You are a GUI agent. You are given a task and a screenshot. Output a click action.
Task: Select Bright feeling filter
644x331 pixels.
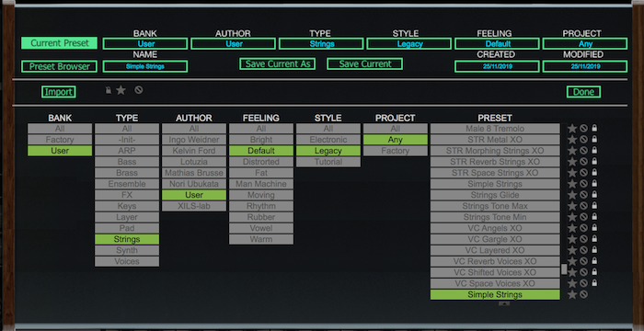point(261,140)
